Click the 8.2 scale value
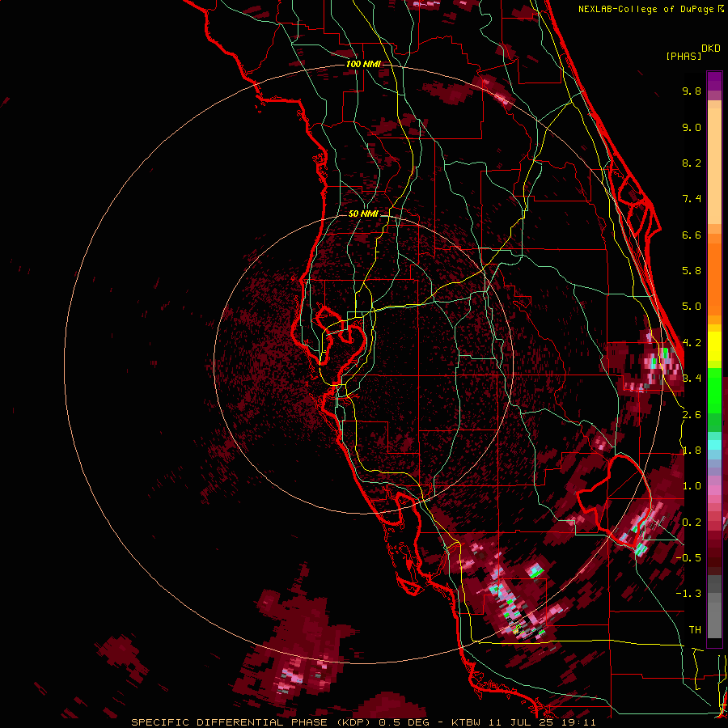728x728 pixels. (692, 163)
